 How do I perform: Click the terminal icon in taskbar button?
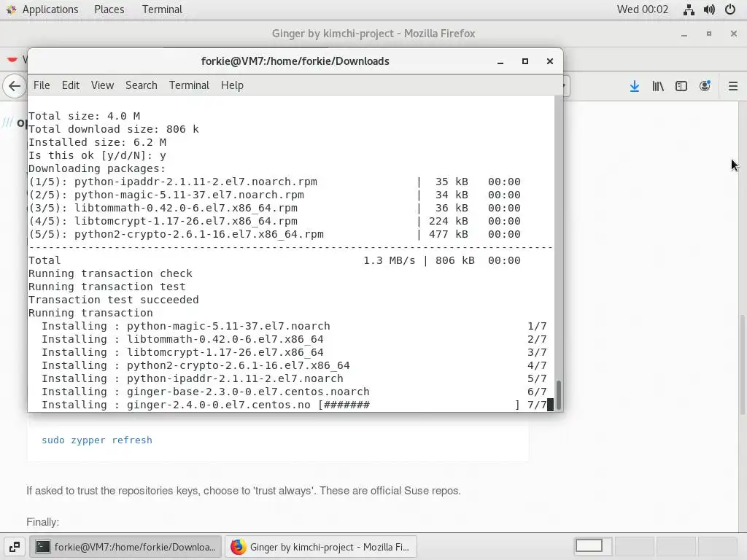[43, 547]
